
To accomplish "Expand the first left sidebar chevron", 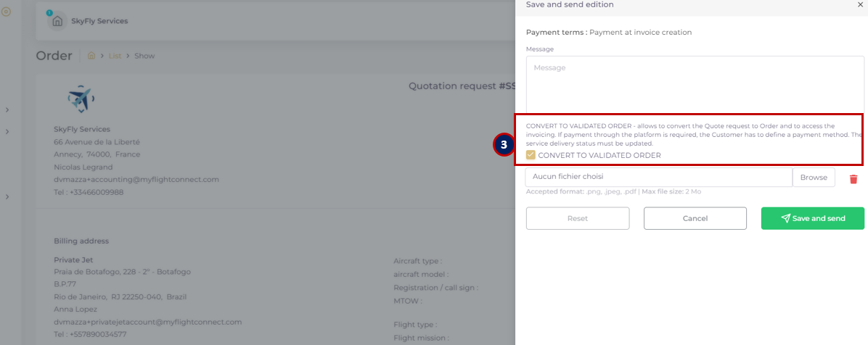I will pos(7,110).
